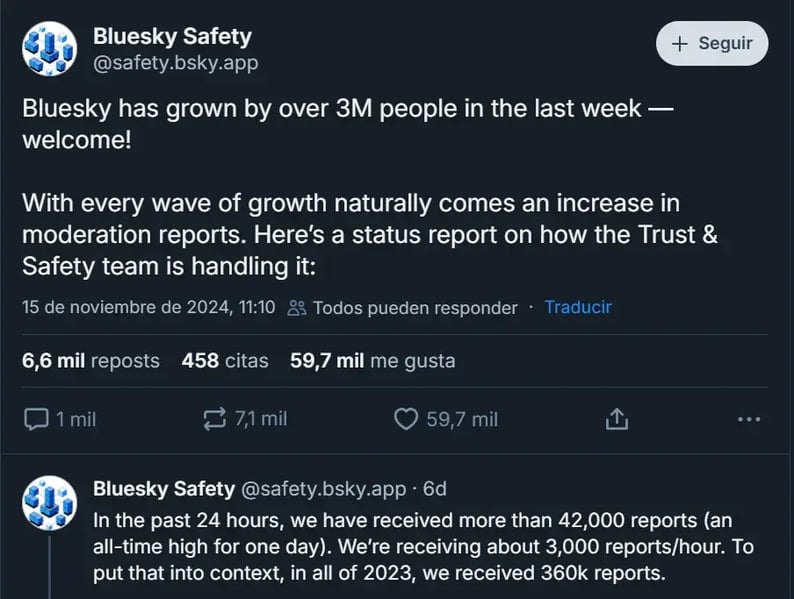
Task: Click the plus icon on Seguir button
Action: [680, 44]
